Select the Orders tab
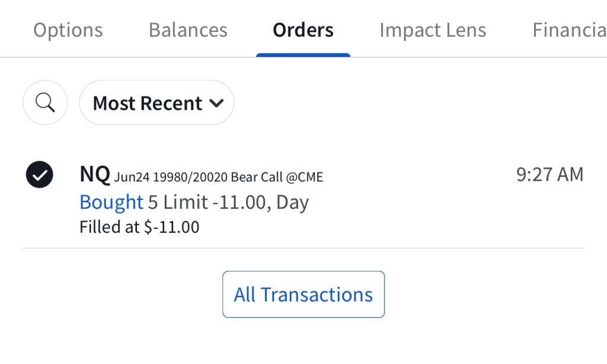The image size is (607, 364). click(303, 30)
